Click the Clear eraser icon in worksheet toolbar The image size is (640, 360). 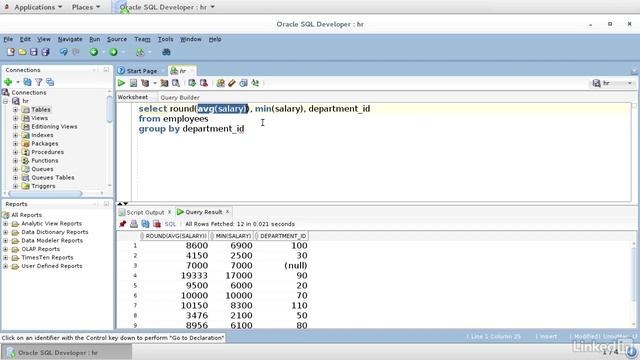[232, 83]
